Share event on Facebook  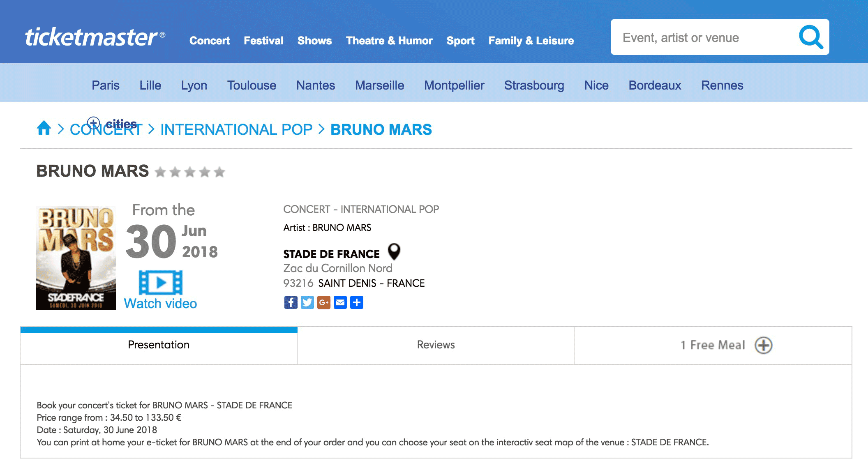pos(291,302)
